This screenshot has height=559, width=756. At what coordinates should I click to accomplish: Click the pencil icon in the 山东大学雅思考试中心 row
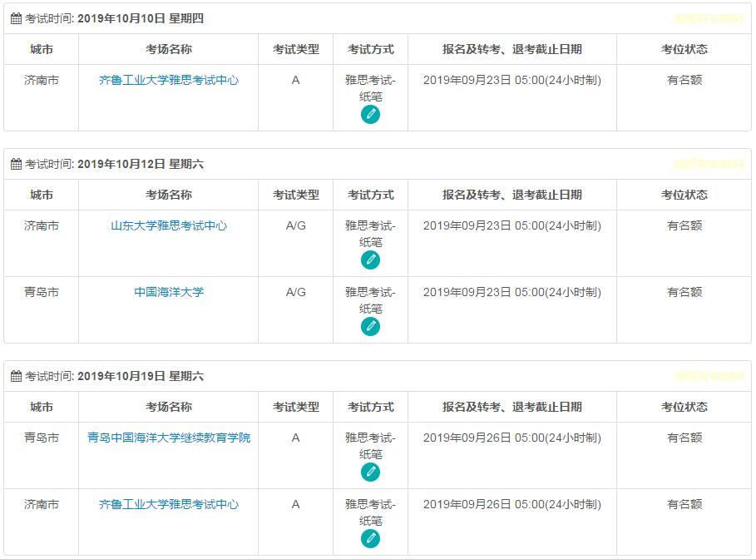[x=371, y=260]
